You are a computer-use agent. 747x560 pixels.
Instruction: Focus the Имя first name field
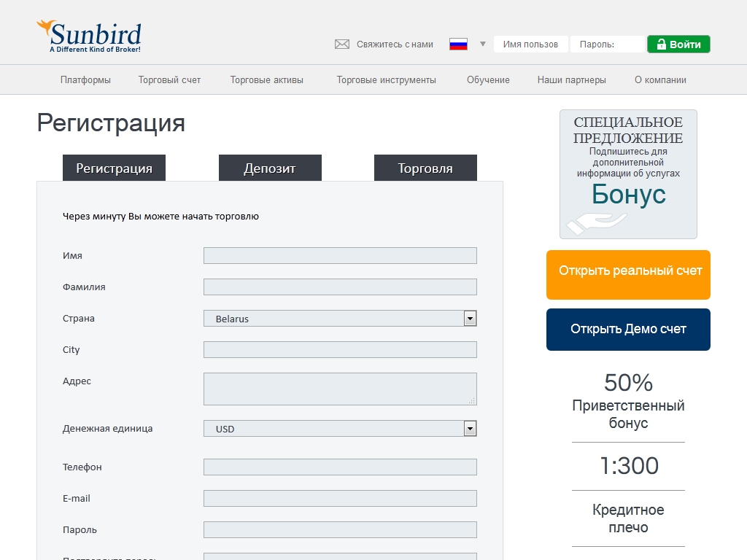(340, 256)
